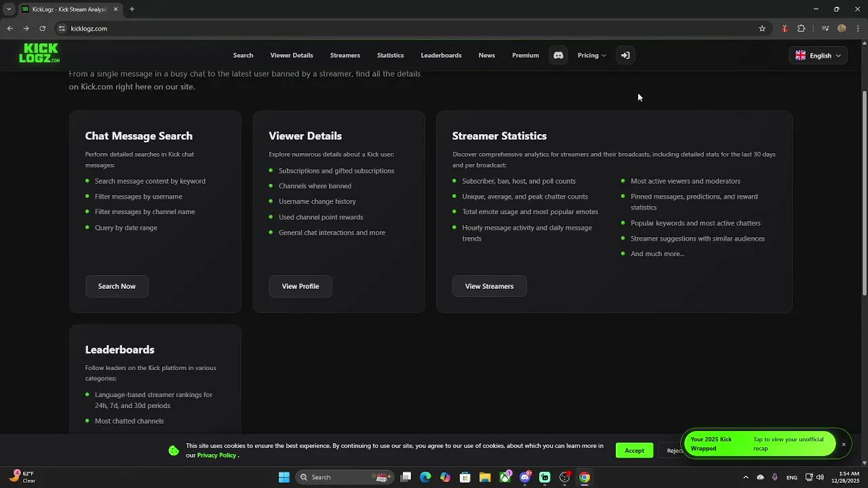The width and height of the screenshot is (868, 488).
Task: Click the page vertical scrollbar
Action: click(864, 193)
